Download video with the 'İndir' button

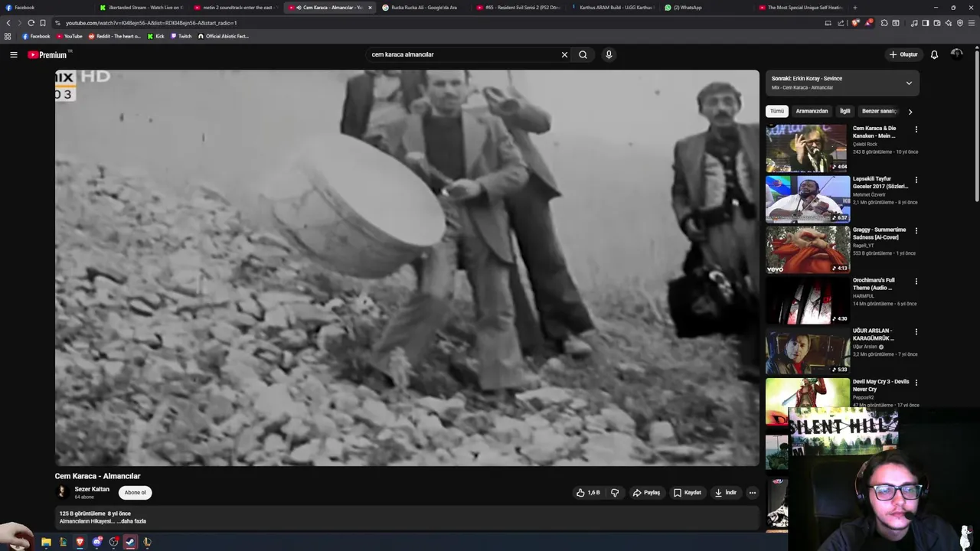click(726, 493)
